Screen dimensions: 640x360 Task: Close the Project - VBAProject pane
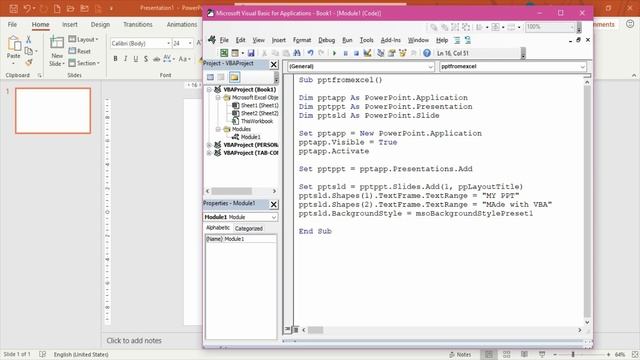tap(273, 64)
